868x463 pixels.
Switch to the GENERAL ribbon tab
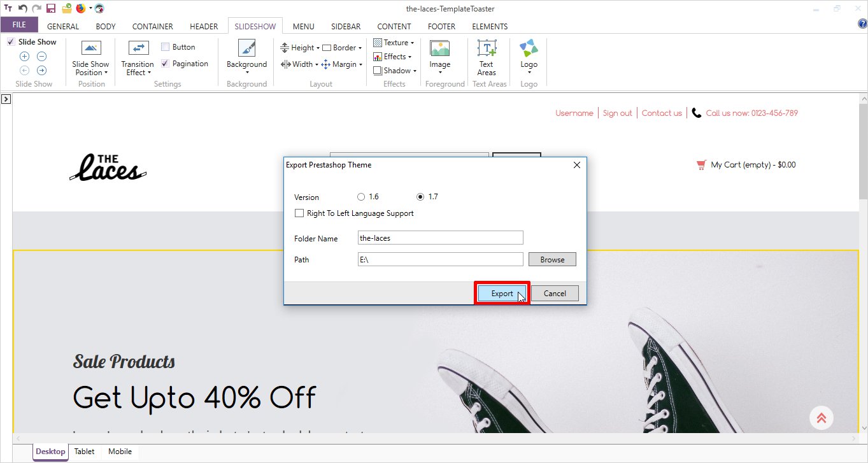63,27
